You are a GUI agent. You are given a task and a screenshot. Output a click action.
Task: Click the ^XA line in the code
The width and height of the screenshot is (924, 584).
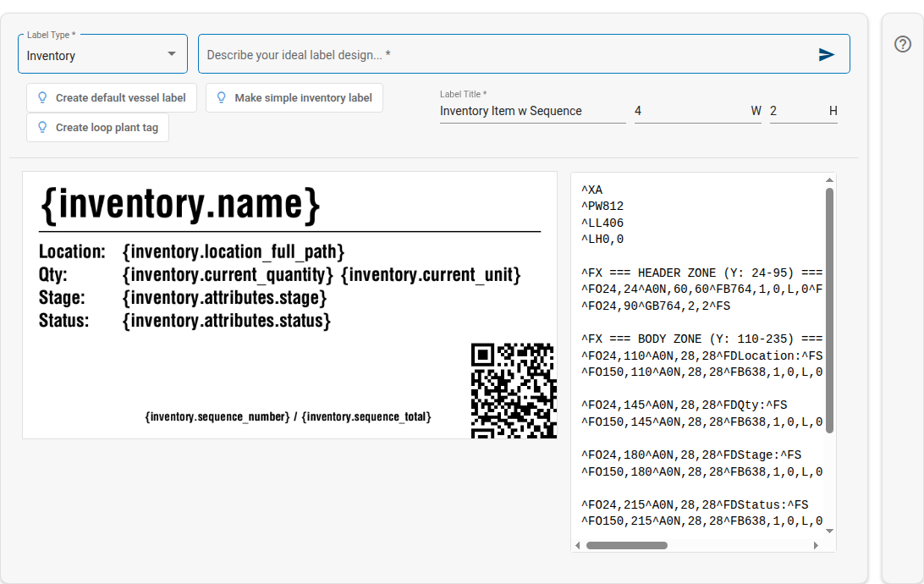click(591, 190)
